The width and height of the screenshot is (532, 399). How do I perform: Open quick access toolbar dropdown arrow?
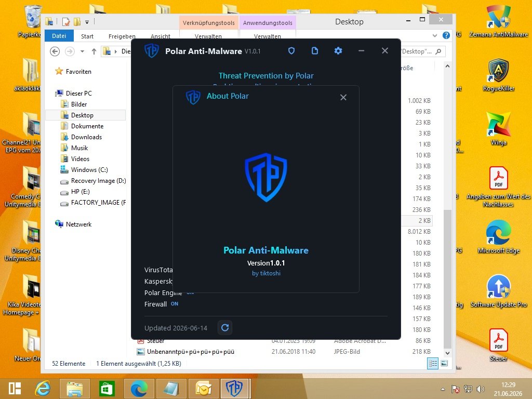pos(87,22)
